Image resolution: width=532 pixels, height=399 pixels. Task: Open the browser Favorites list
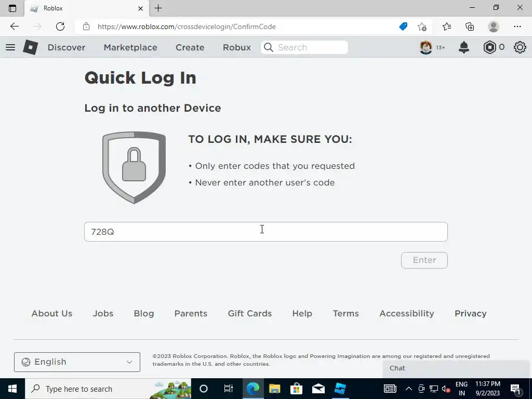447,26
